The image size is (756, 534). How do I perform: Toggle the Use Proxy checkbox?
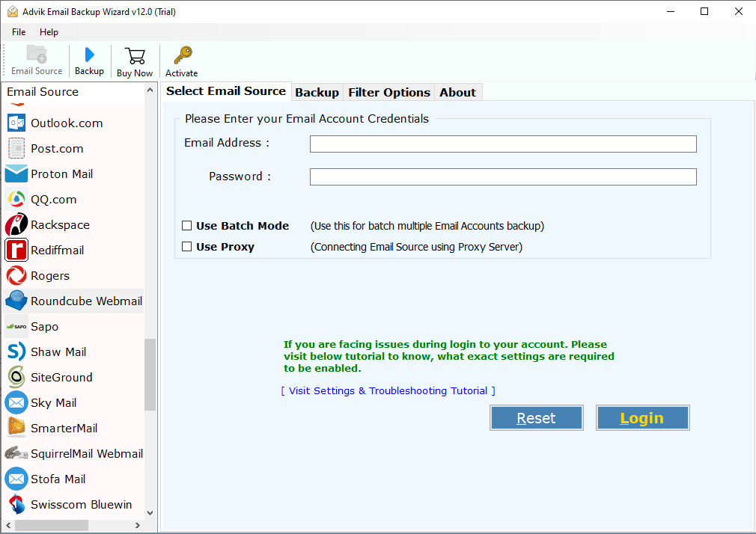pyautogui.click(x=186, y=247)
